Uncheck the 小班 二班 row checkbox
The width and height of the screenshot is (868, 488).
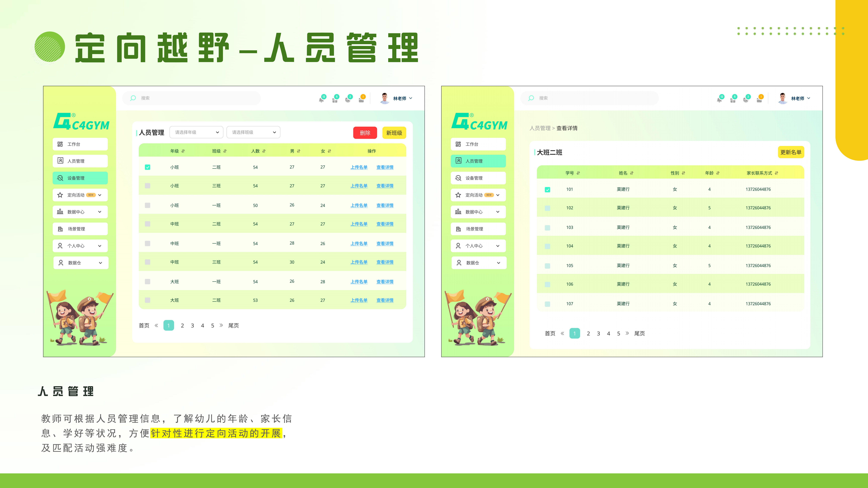[x=148, y=167]
